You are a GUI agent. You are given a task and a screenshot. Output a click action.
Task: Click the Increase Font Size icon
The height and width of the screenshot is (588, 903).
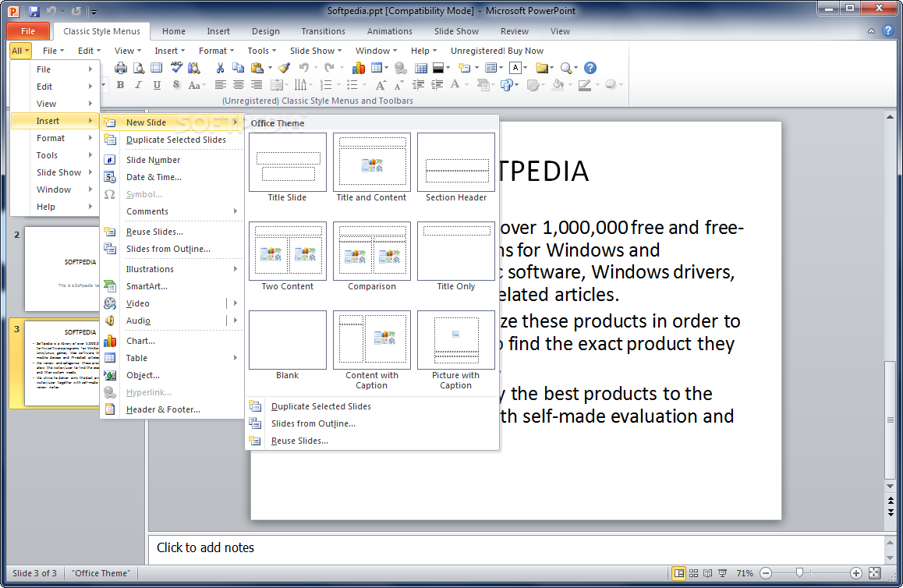[x=380, y=85]
